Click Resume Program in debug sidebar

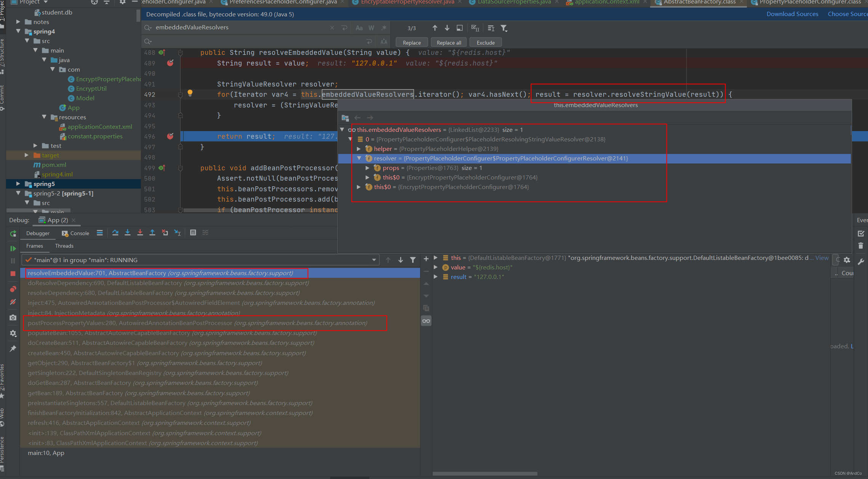tap(13, 248)
